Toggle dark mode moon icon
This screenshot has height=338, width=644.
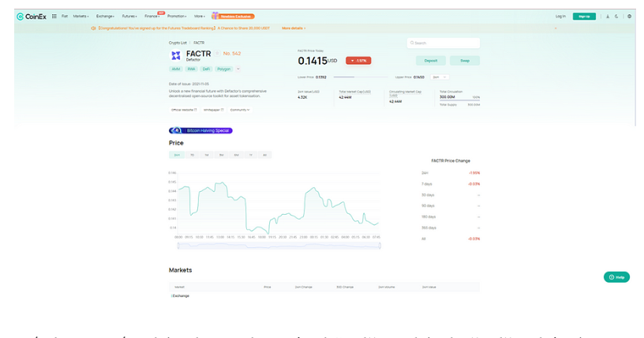tap(616, 17)
